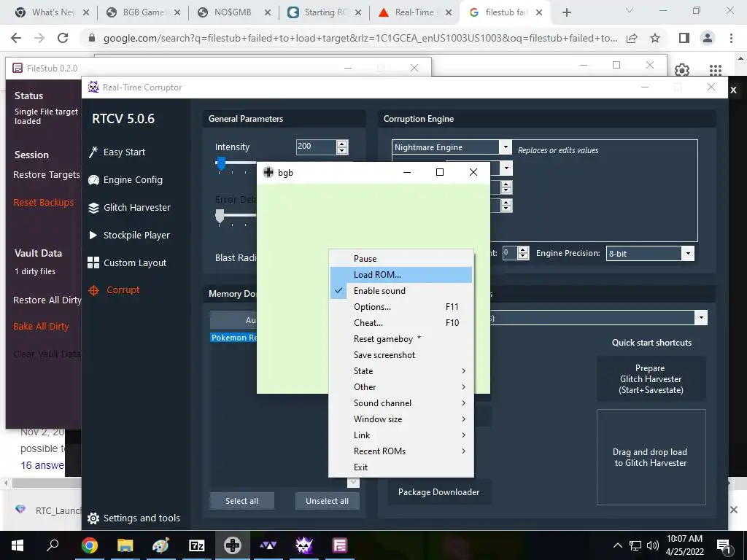Choose Pause in bgb menu
This screenshot has width=747, height=560.
(401, 259)
